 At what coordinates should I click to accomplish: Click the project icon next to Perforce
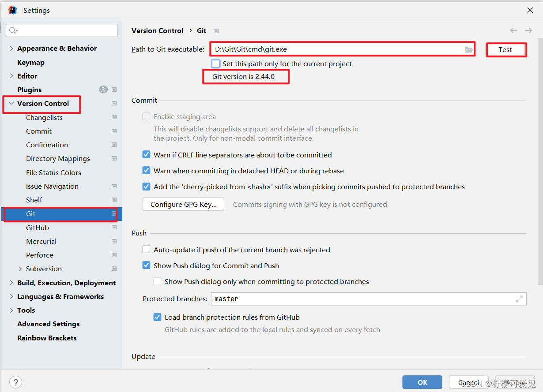click(114, 255)
